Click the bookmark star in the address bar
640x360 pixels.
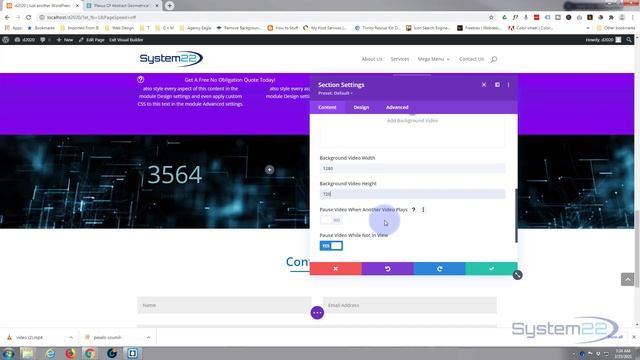(x=491, y=17)
